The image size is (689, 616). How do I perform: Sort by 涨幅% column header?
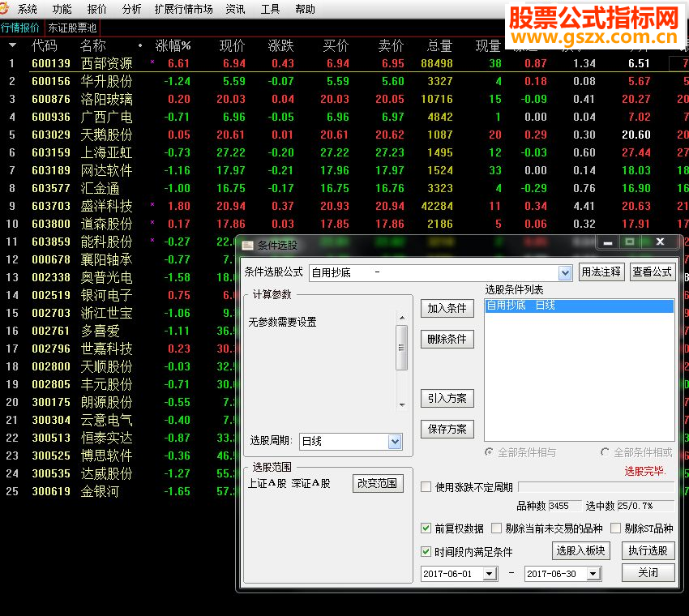[173, 45]
